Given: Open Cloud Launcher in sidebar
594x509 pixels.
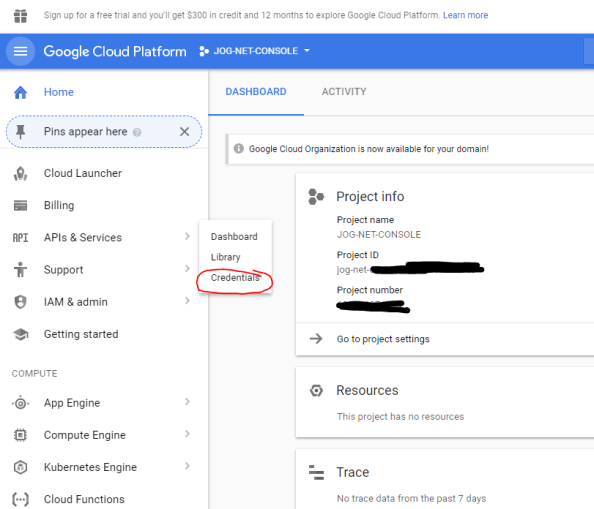Looking at the screenshot, I should (83, 173).
